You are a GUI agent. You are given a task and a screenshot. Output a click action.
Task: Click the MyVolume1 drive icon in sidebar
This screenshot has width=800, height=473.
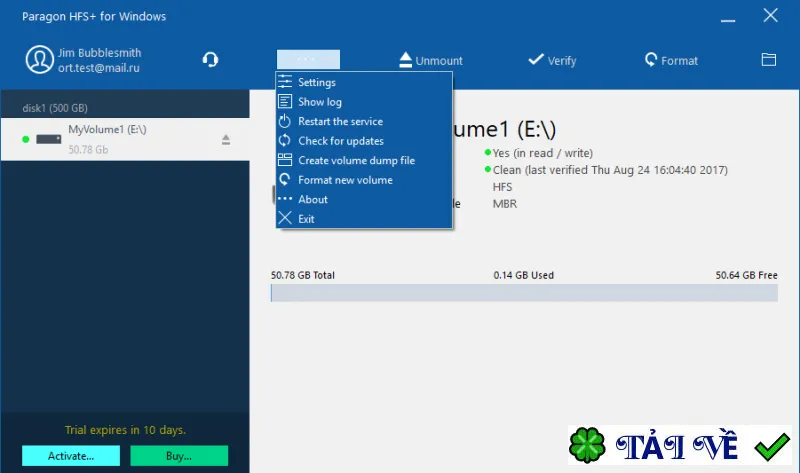(48, 139)
